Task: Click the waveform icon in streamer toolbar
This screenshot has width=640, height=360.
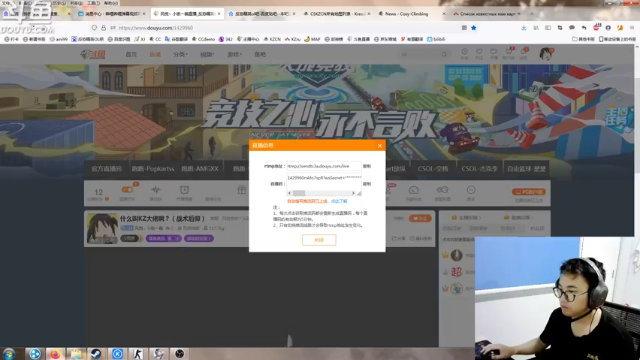Action: pos(156,190)
